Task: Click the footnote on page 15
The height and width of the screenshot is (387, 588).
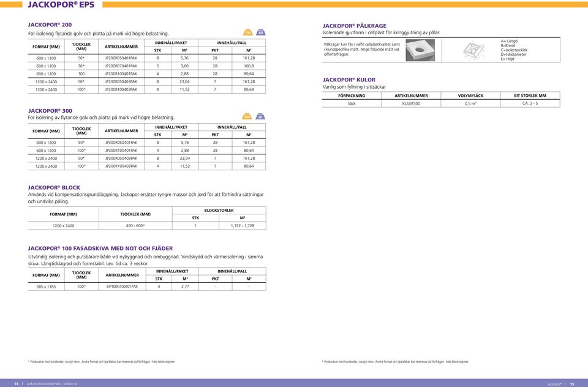Action: point(396,362)
